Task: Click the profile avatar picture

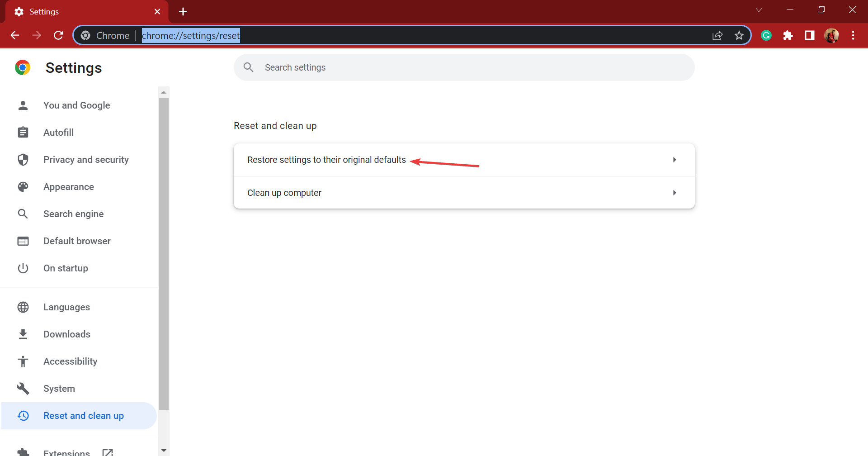Action: (832, 35)
